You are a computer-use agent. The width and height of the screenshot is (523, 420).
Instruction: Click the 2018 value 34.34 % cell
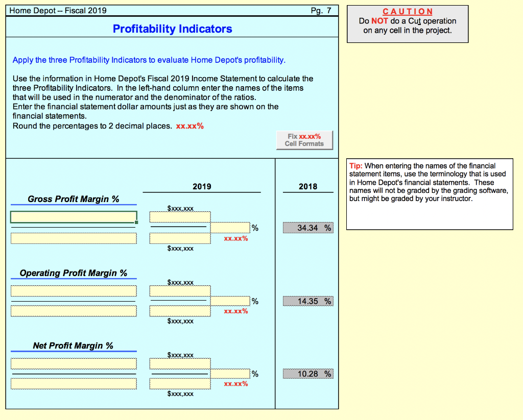click(x=308, y=228)
